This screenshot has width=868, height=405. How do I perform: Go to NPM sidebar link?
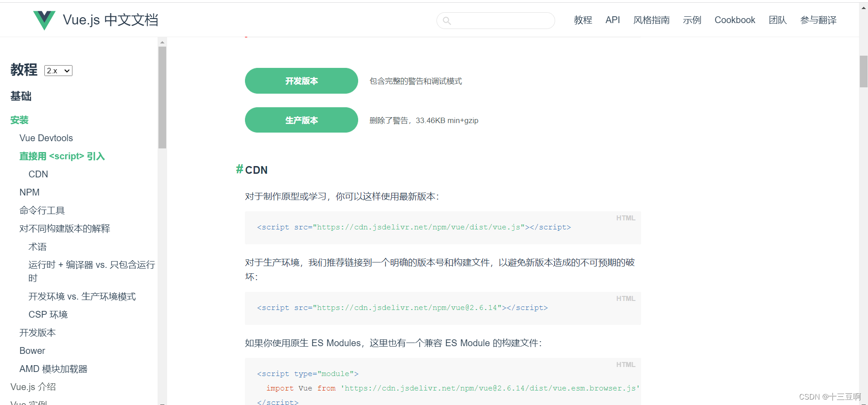(29, 192)
